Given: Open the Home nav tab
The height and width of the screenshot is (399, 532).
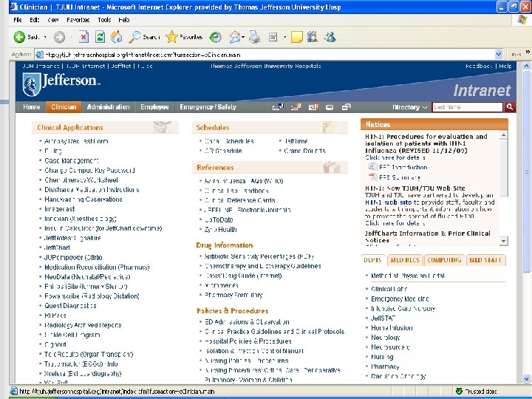Looking at the screenshot, I should tap(32, 107).
